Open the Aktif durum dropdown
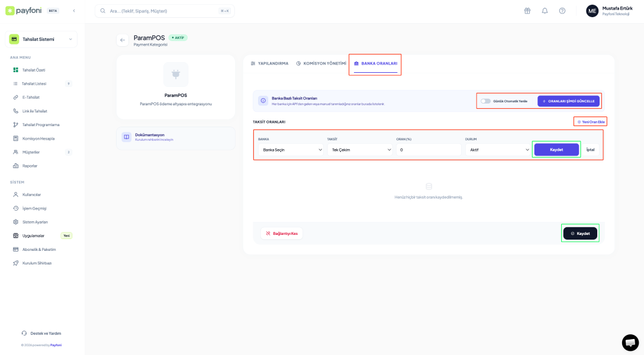 pos(498,150)
